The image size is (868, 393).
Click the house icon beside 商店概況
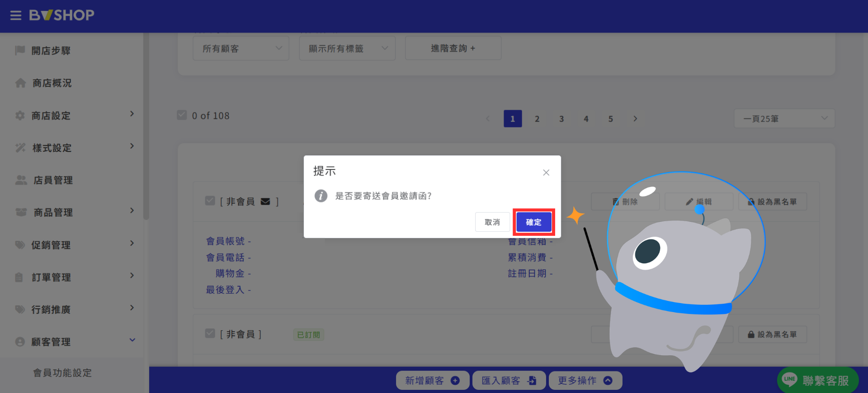[x=20, y=83]
